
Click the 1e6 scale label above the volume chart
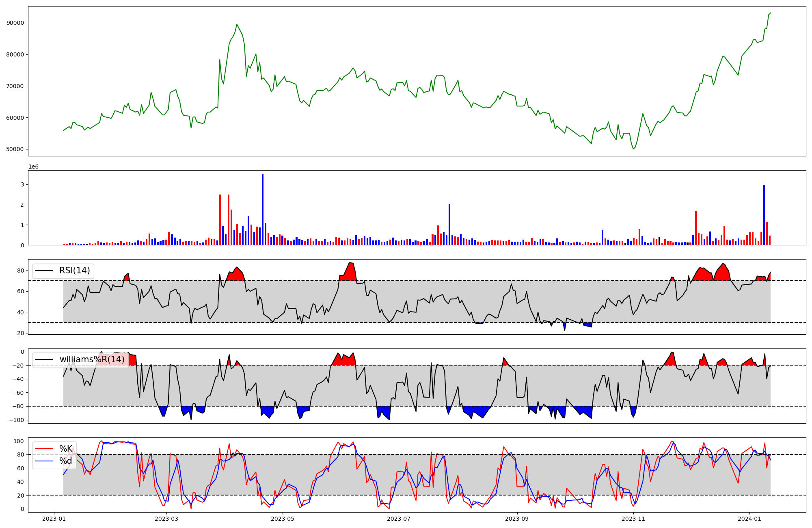(33, 167)
